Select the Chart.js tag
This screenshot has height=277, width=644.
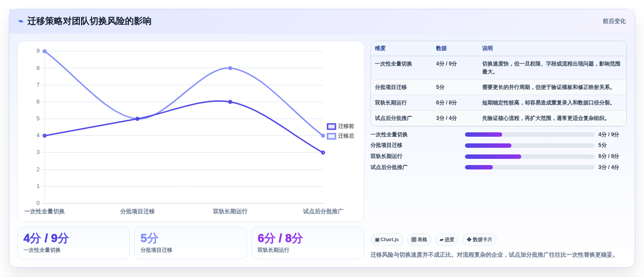(387, 240)
